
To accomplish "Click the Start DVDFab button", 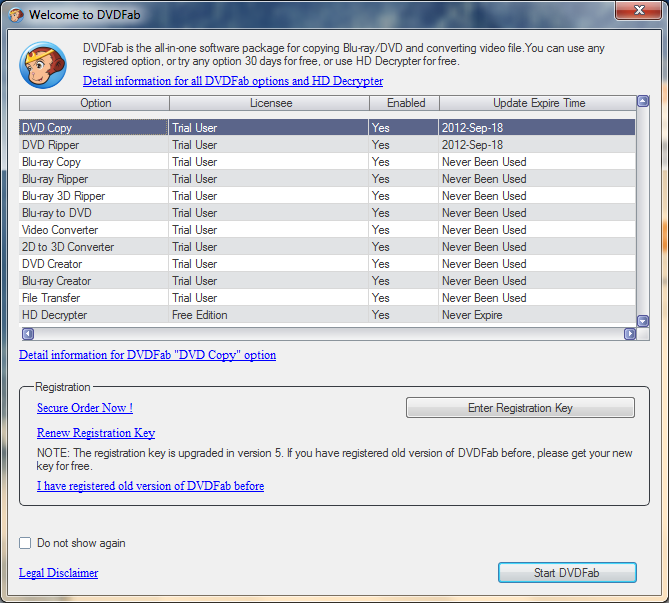I will pos(567,573).
